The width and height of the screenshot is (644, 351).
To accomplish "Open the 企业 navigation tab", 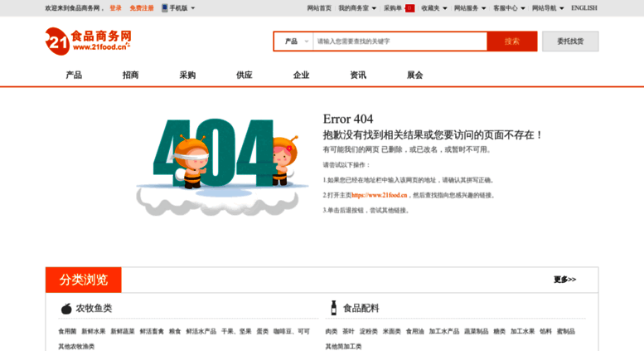I will [301, 75].
